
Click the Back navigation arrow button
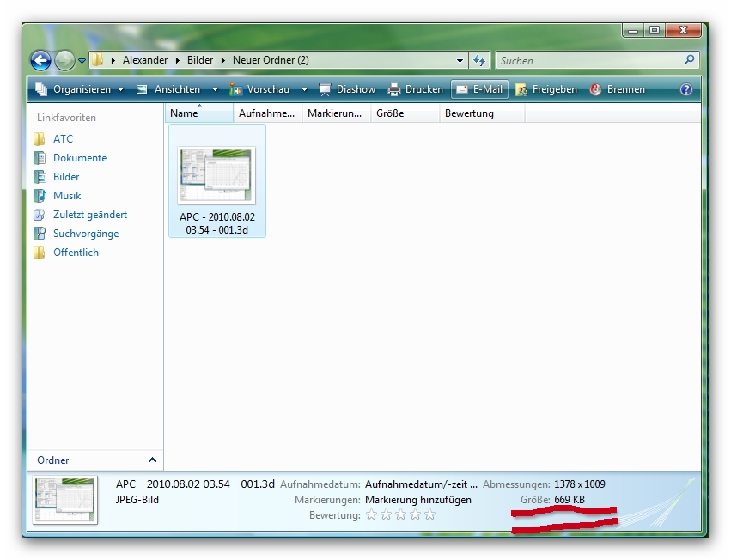[x=40, y=60]
